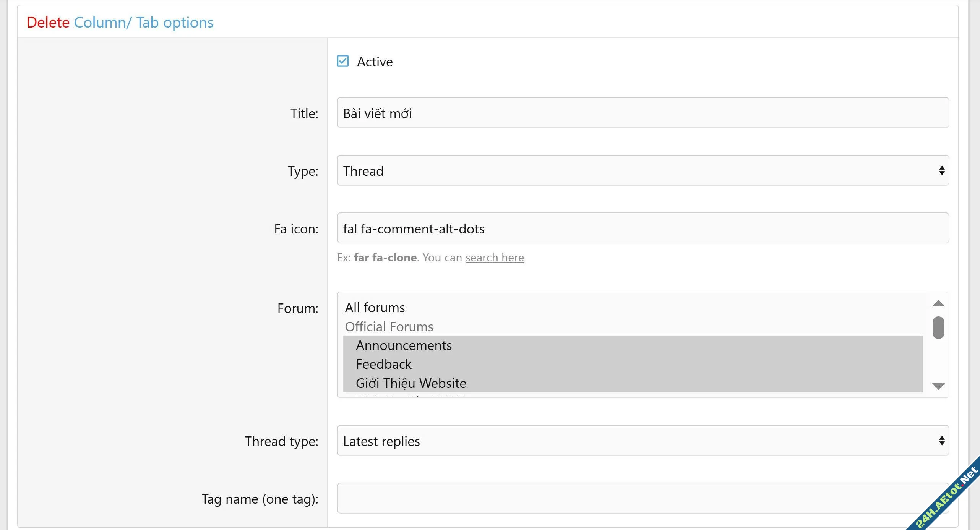Click the Delete link in header
This screenshot has width=980, height=530.
point(48,23)
